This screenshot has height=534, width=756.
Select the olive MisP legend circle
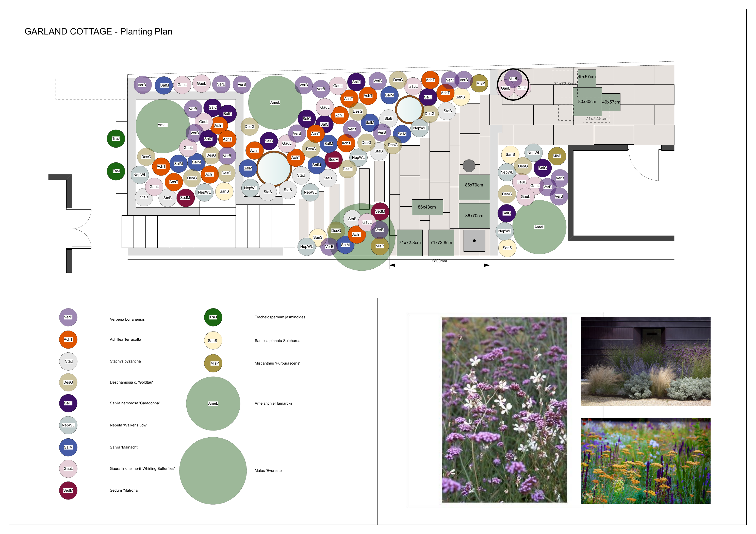click(213, 363)
